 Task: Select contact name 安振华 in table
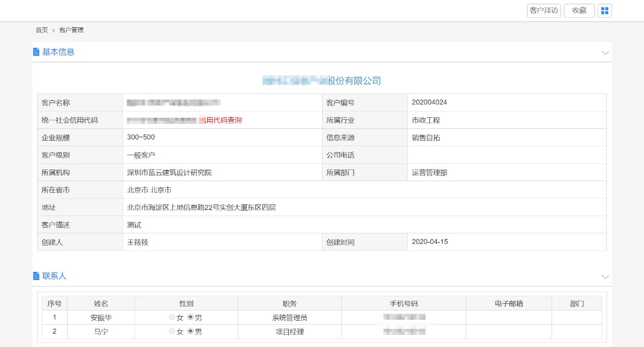101,318
